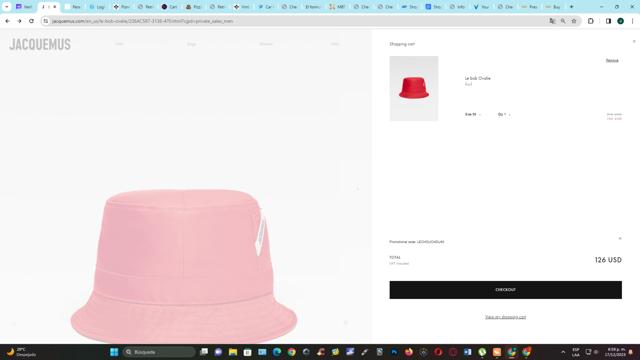Go forward with the browser forward arrow
The width and height of the screenshot is (640, 360).
(19, 21)
